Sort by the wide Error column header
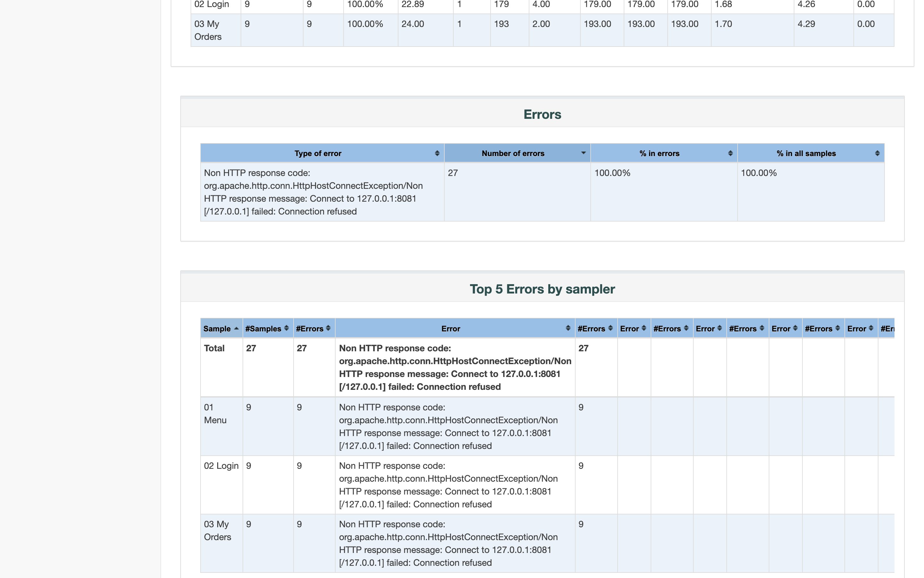Screen dimensions: 924x578 click(455, 328)
